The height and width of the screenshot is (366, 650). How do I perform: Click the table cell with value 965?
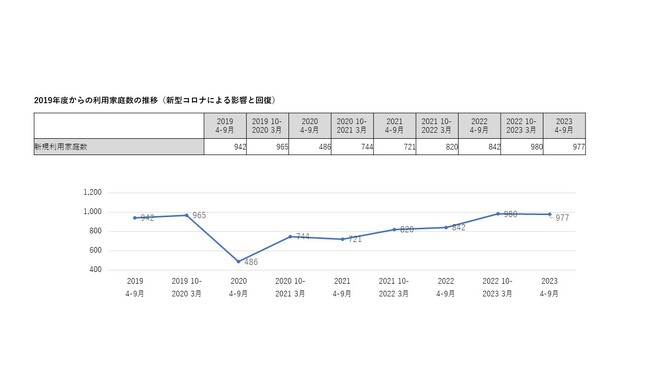[267, 147]
